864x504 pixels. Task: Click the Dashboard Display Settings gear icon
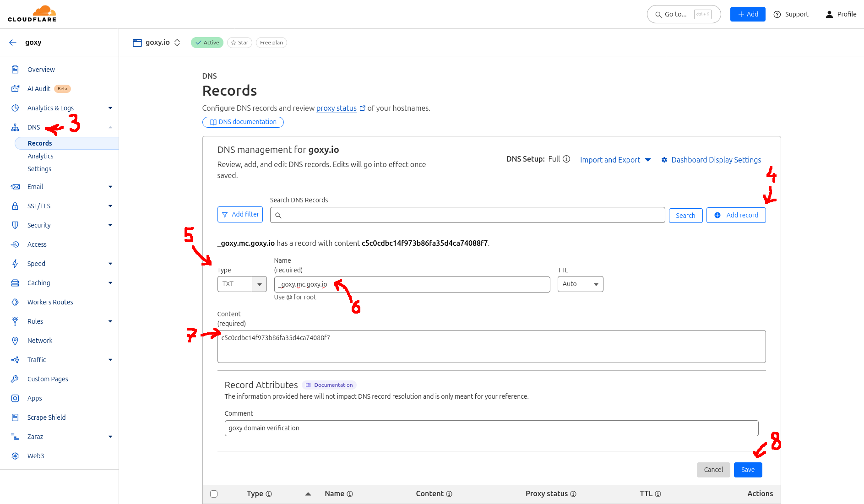tap(664, 160)
